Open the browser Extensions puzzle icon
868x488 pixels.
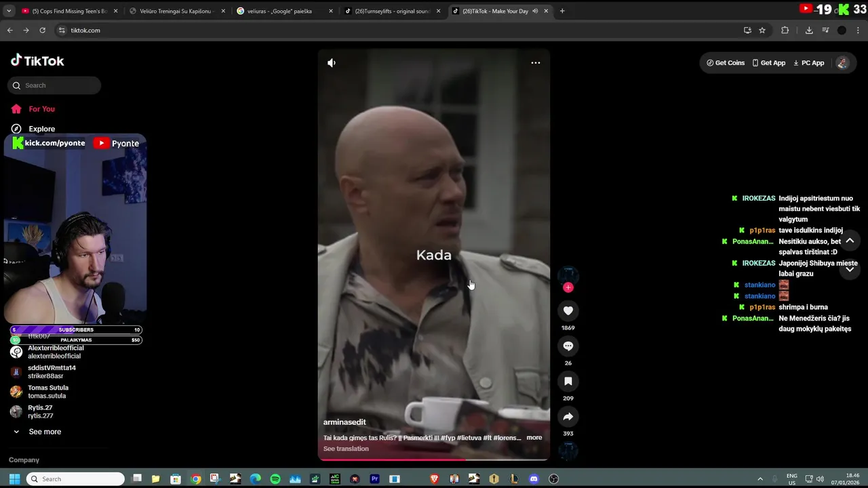point(785,30)
